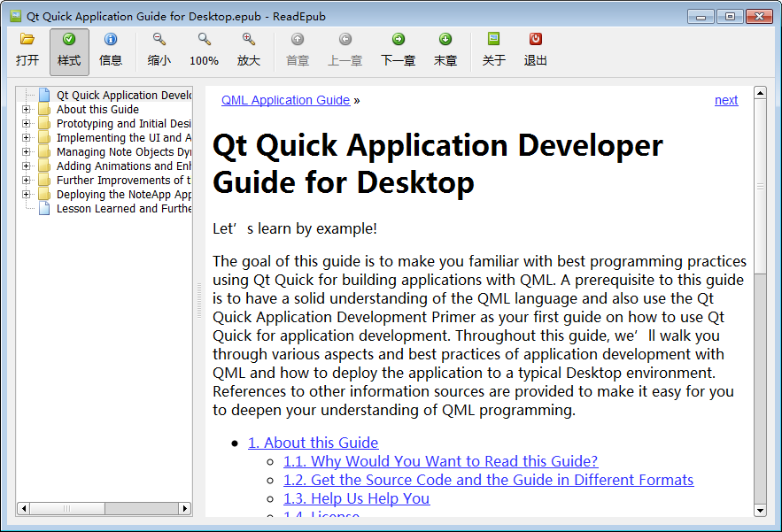
Task: Follow the next link at top right
Action: coord(726,100)
